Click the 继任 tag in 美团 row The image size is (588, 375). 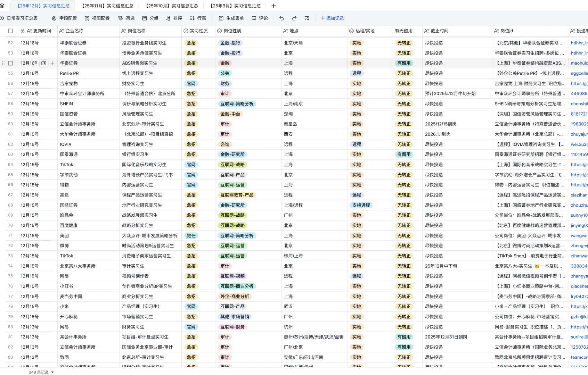(191, 236)
